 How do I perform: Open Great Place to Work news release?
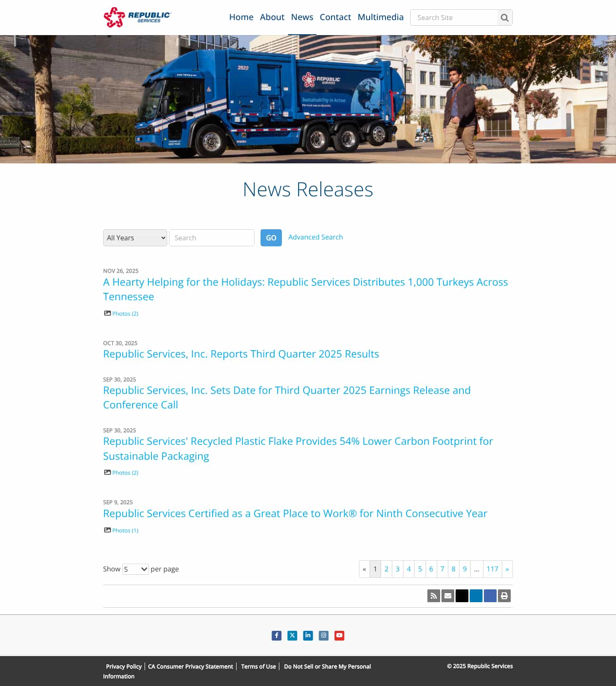pyautogui.click(x=295, y=513)
